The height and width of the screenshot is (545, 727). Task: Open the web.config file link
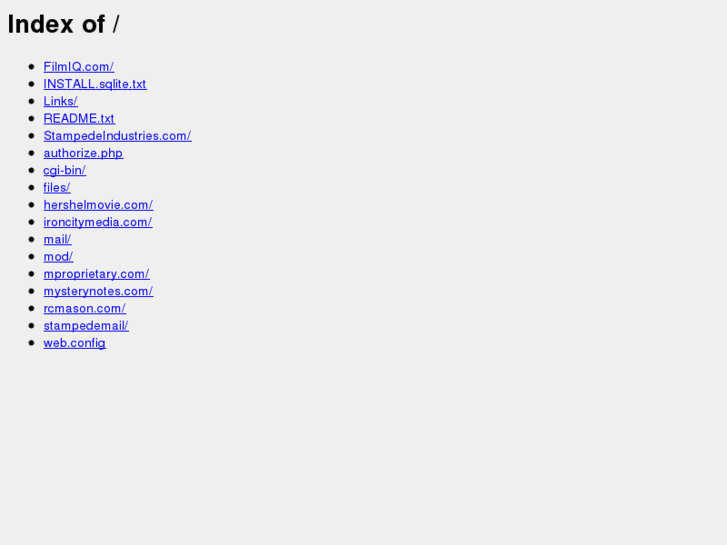[75, 343]
